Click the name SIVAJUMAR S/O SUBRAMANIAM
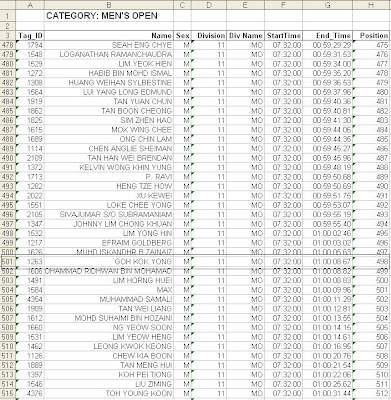Viewport: 391px width, 400px height. tap(116, 214)
